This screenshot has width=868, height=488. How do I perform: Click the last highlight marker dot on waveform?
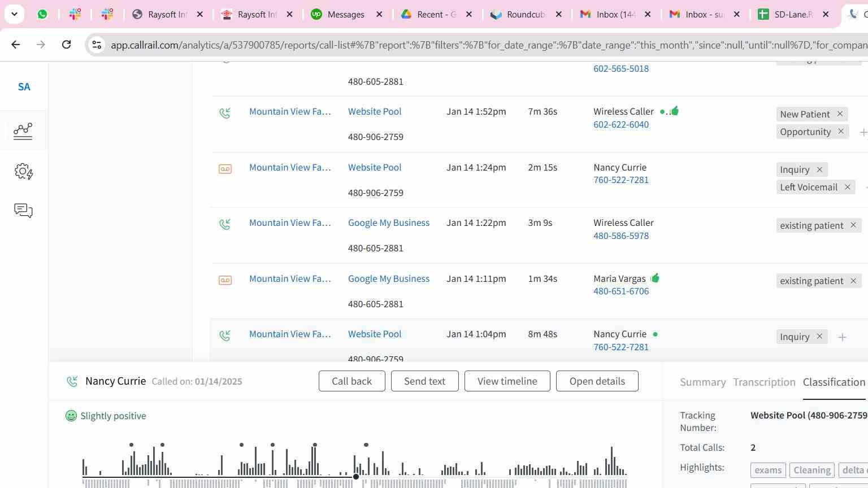(x=366, y=445)
